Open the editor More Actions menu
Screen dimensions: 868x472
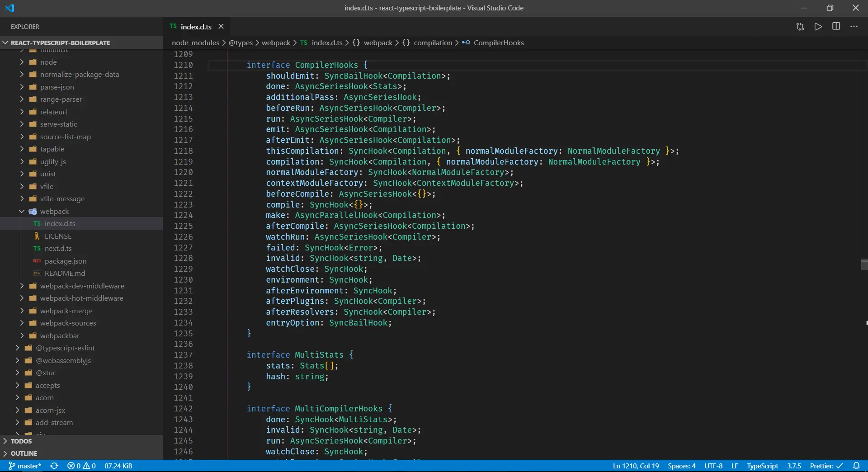point(854,27)
